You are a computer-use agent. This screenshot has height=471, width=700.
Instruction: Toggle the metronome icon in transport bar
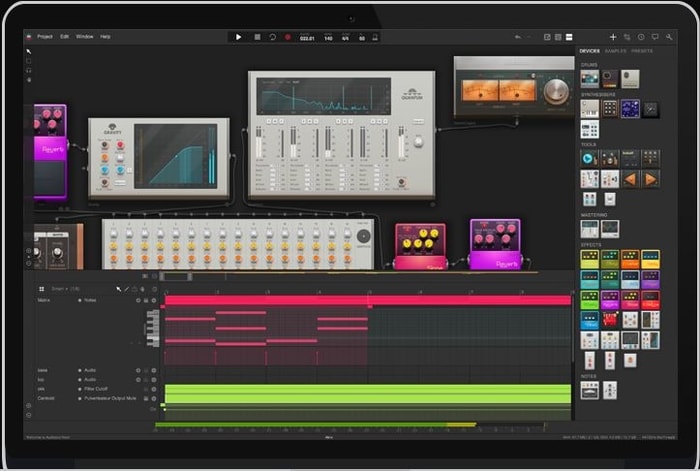point(375,37)
